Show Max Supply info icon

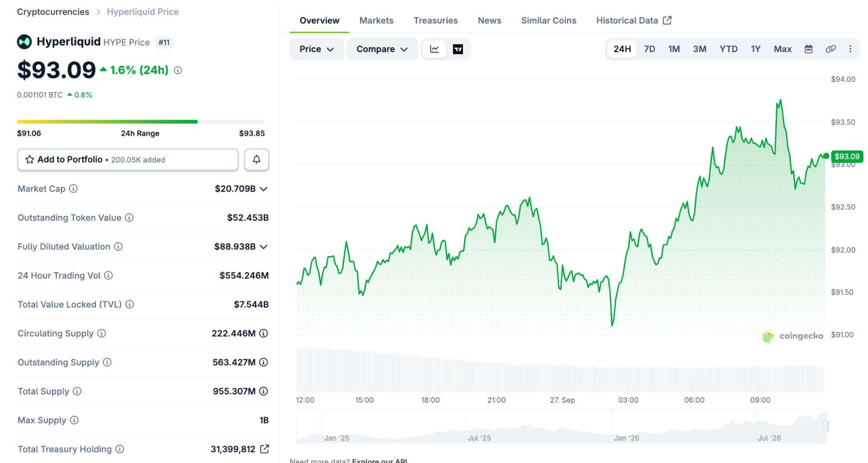pyautogui.click(x=74, y=420)
